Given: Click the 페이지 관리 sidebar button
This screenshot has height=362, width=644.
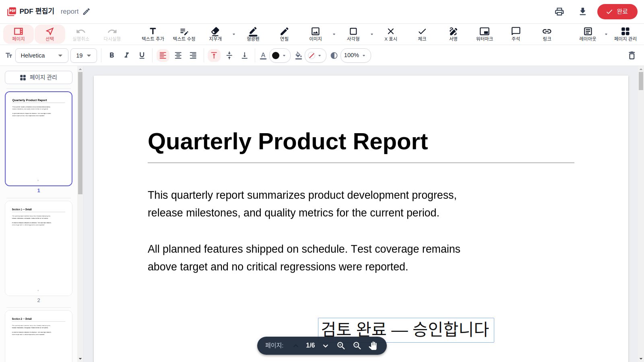Looking at the screenshot, I should coord(39,77).
